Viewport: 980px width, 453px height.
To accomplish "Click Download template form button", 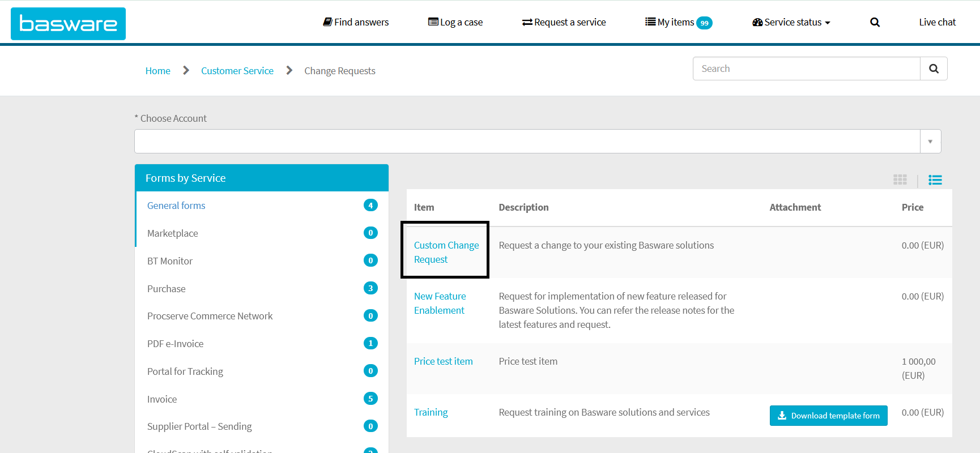I will (x=829, y=416).
